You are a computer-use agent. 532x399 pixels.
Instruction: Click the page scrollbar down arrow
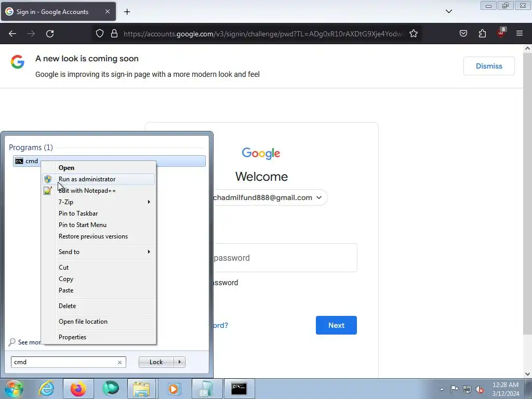[x=528, y=374]
